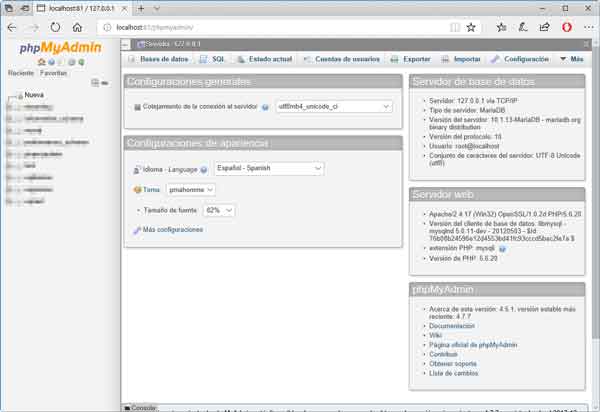Click the browser refresh icon
Screen dimensions: 600x412
coord(55,28)
